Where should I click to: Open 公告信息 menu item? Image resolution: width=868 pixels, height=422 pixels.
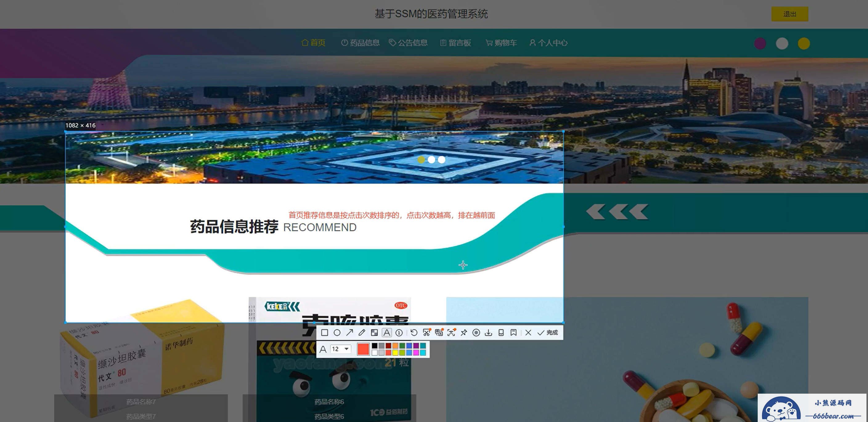(408, 43)
